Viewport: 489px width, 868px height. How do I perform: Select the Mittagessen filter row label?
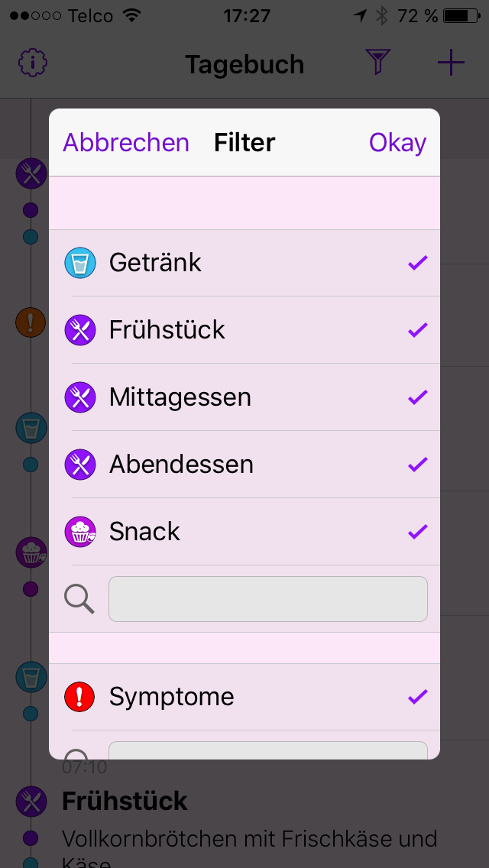[180, 397]
